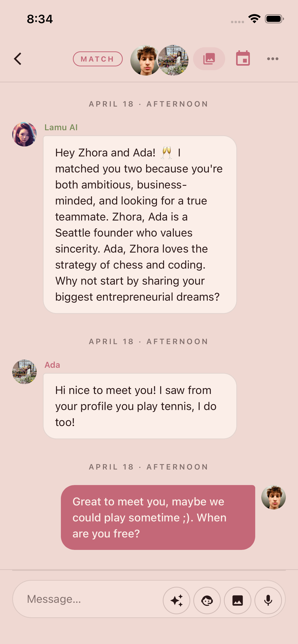Tap the assistant face icon in message bar
Screen dimensions: 298x644
tap(207, 601)
